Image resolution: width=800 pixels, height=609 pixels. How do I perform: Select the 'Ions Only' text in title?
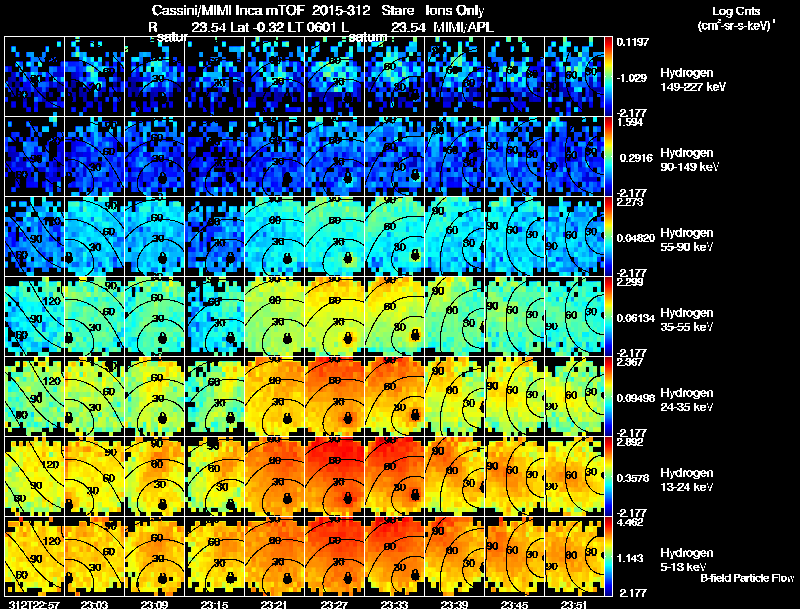point(455,10)
